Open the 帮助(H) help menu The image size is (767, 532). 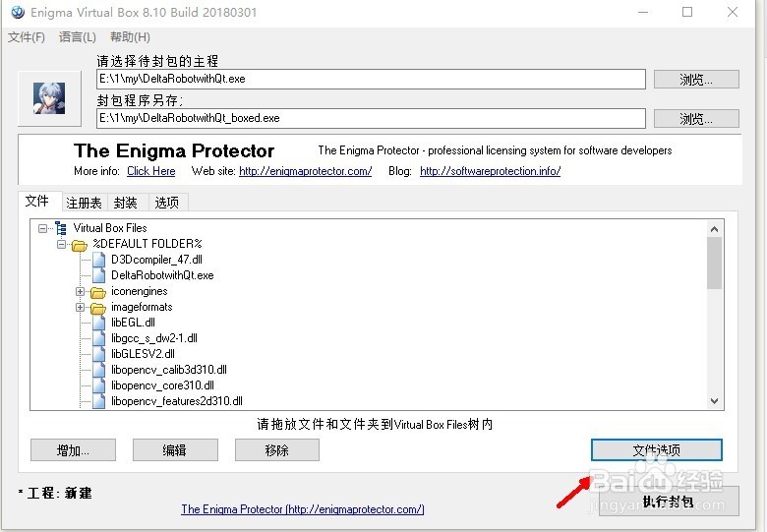click(130, 37)
